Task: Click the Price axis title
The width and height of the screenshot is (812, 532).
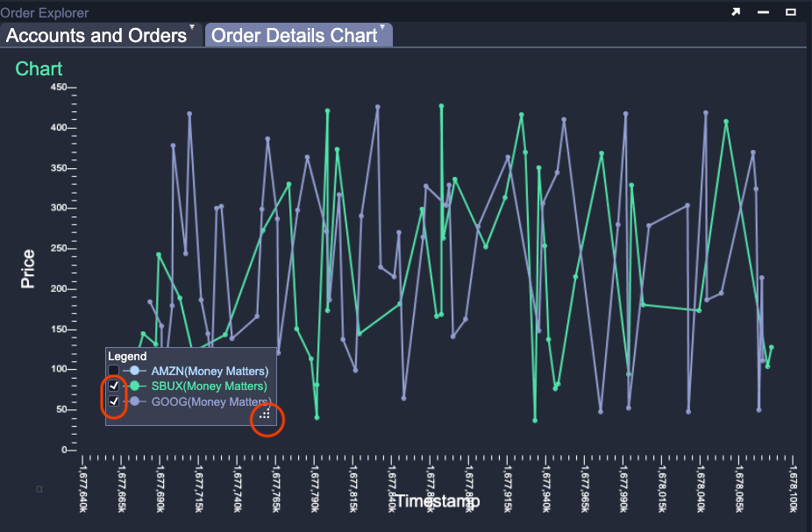Action: (x=29, y=269)
